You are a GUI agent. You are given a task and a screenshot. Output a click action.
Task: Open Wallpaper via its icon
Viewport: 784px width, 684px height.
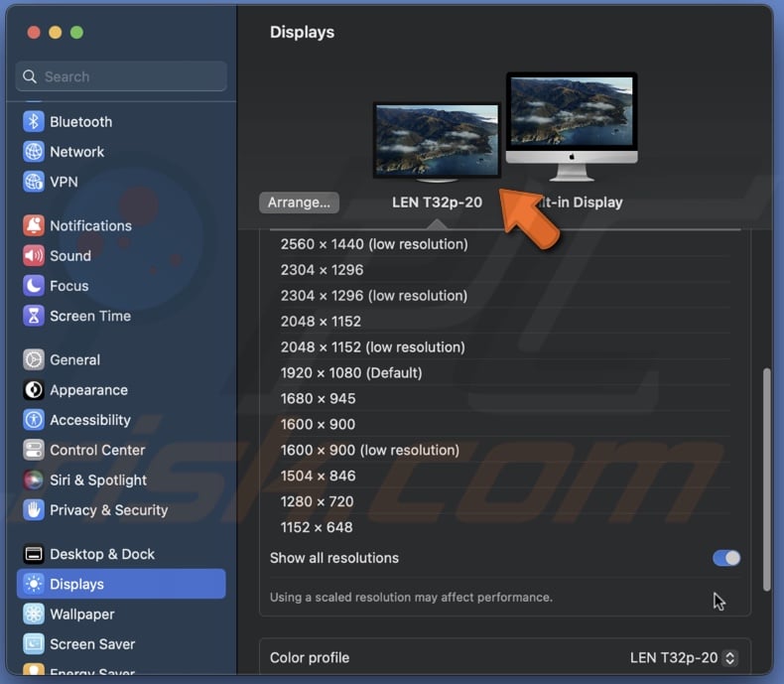pos(34,614)
